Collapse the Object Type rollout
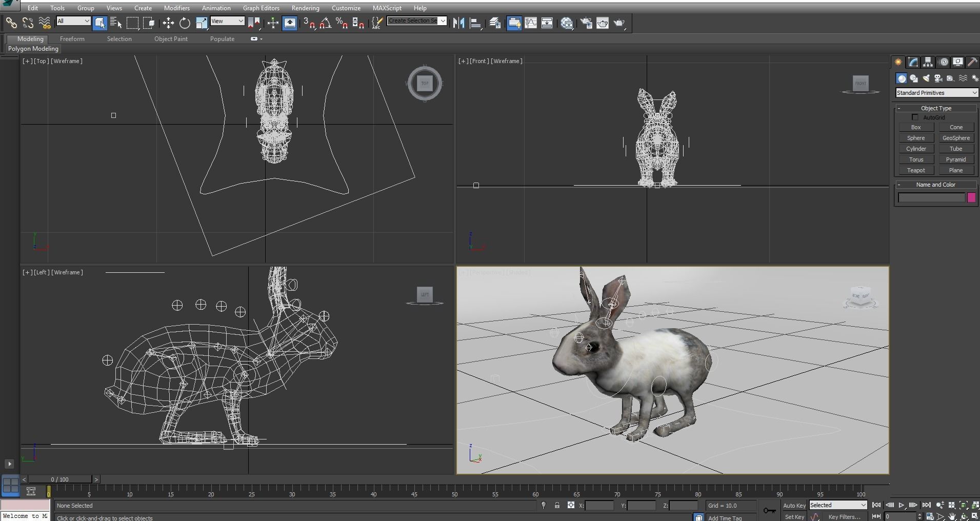Image resolution: width=980 pixels, height=521 pixels. click(x=936, y=108)
